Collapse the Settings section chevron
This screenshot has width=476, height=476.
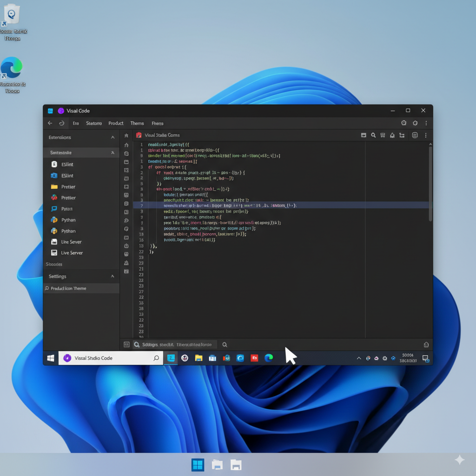(112, 276)
